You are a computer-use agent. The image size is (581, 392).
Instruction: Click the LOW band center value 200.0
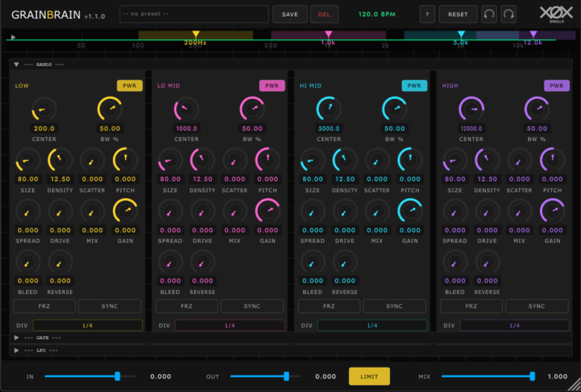44,129
